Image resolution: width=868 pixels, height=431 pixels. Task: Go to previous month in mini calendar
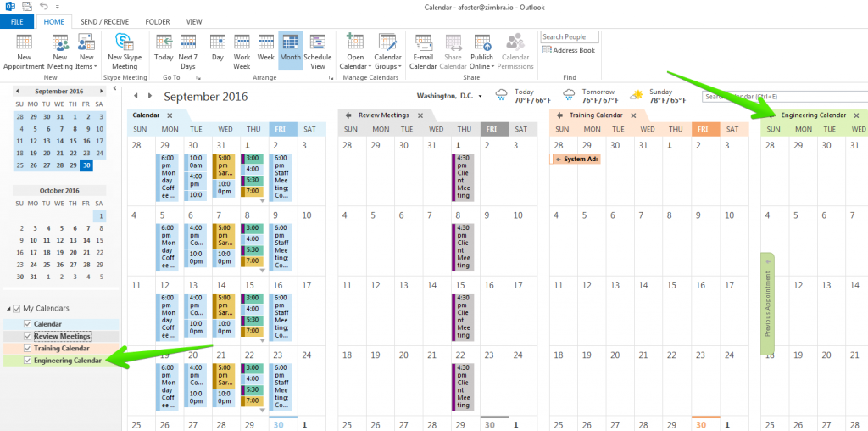[x=17, y=91]
